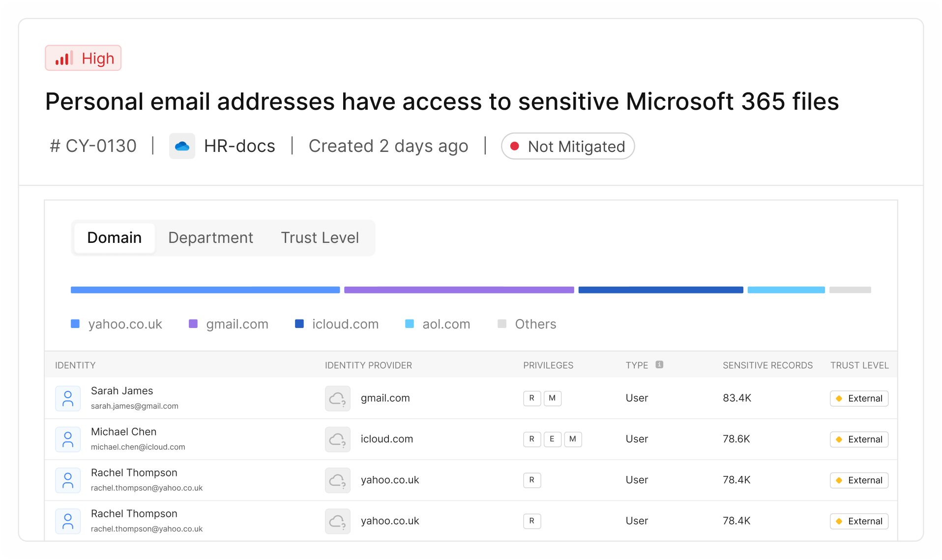The image size is (942, 560).
Task: Select the CY-0130 issue ID
Action: 93,146
